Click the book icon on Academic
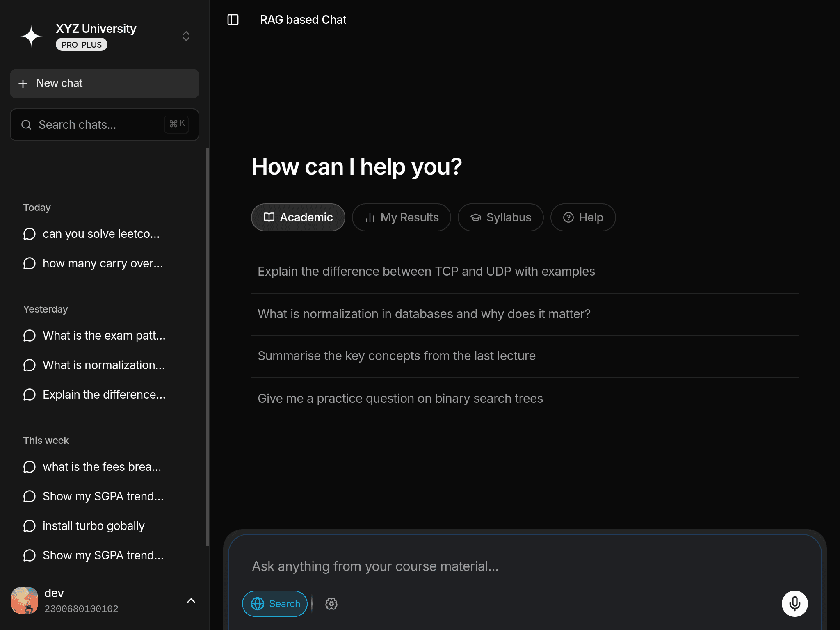This screenshot has width=840, height=630. point(269,217)
